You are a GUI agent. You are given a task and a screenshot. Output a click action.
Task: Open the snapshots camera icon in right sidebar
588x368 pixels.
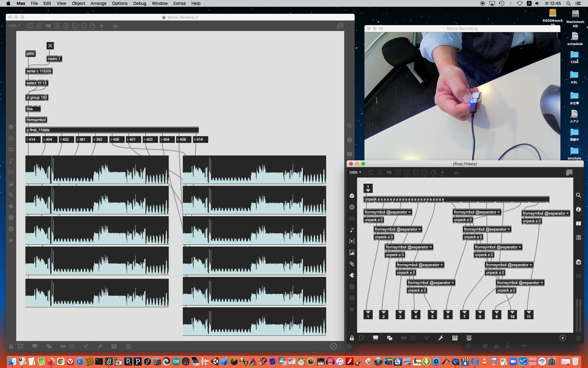[x=578, y=262]
